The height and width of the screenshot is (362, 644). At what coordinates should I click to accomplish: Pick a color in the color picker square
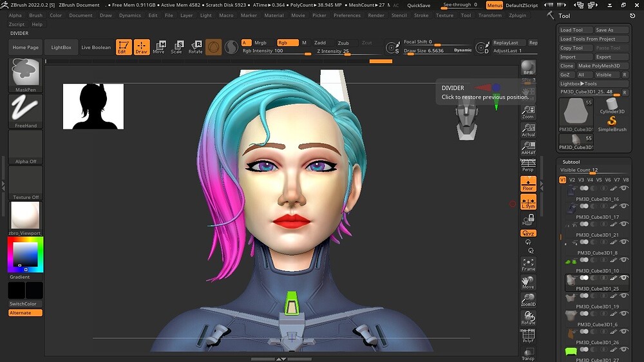tap(26, 255)
